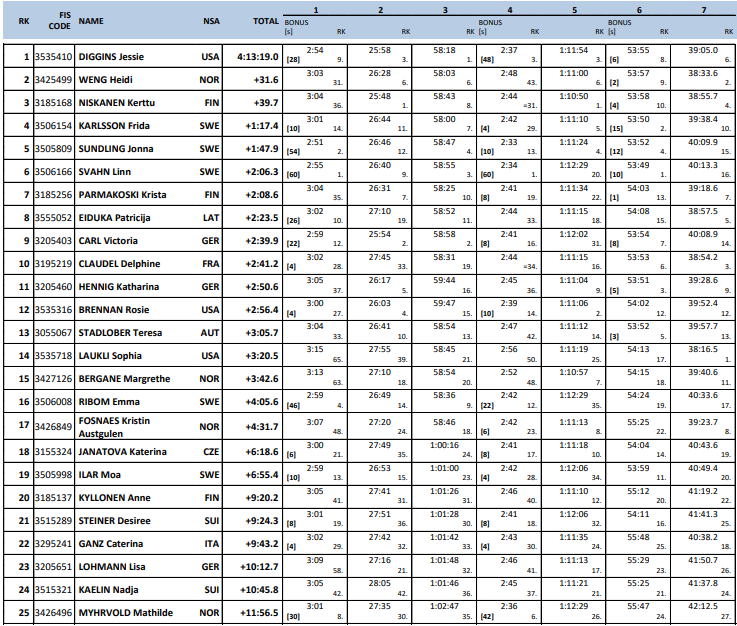Click the FIS CODE column header
The width and height of the screenshot is (737, 626).
click(x=59, y=21)
